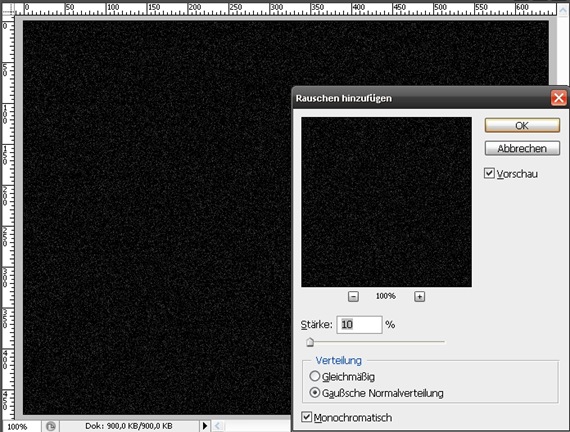Screen dimensions: 570x432
Task: Click the noise preview thumbnail in dialog
Action: pyautogui.click(x=386, y=202)
